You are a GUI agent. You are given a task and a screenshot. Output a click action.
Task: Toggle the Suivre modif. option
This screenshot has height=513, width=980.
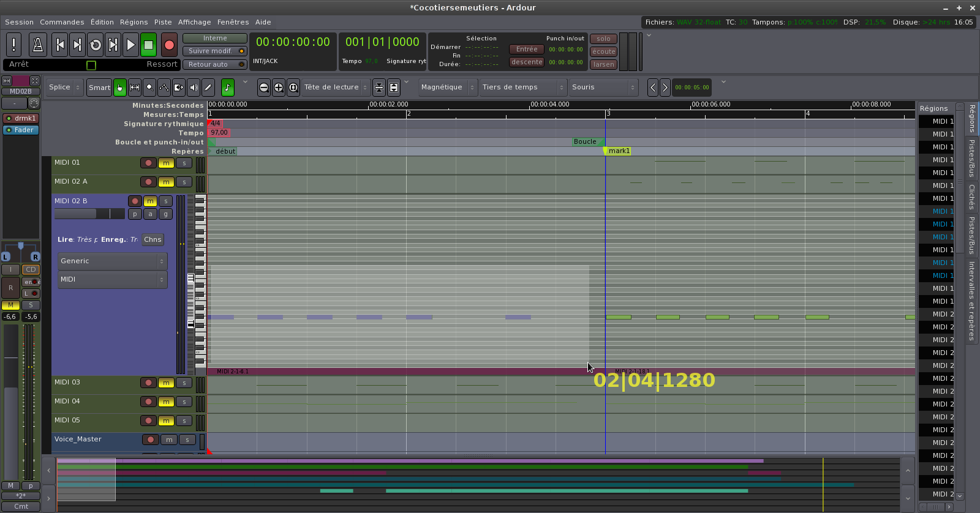pos(215,51)
